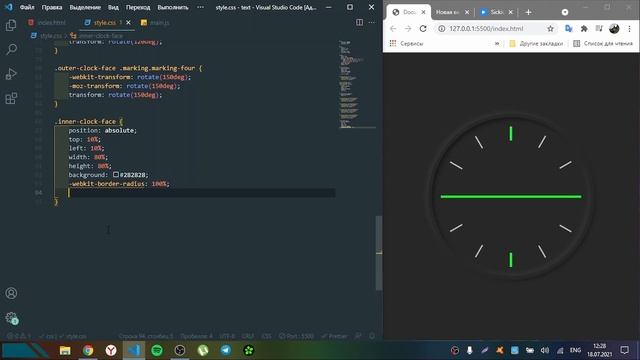
Task: Place cursor on the empty line 94
Action: [x=196, y=192]
